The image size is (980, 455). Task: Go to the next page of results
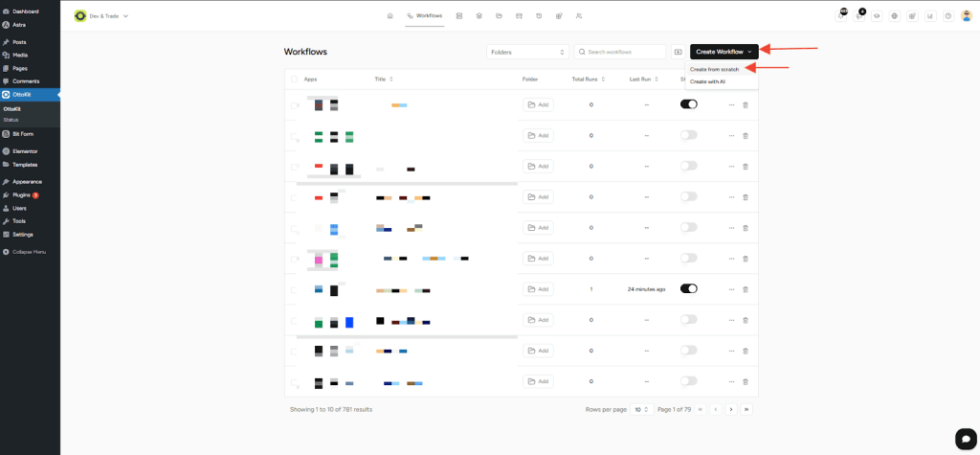click(731, 409)
